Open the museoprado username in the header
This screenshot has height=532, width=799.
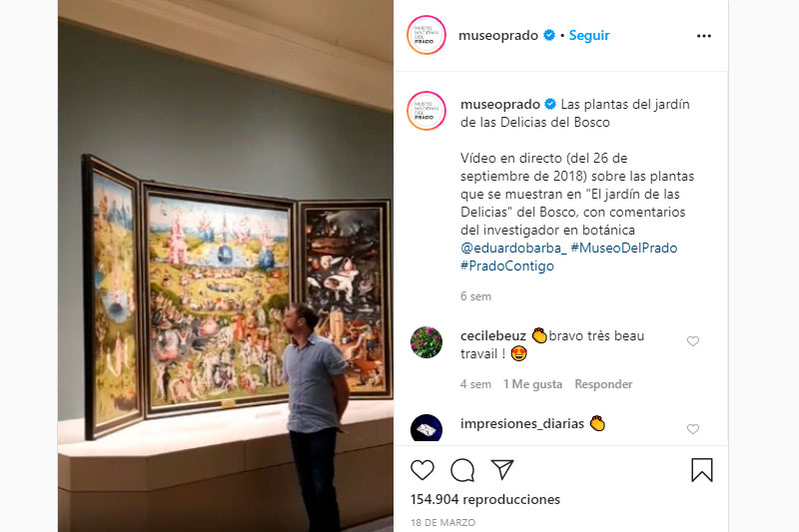[497, 35]
